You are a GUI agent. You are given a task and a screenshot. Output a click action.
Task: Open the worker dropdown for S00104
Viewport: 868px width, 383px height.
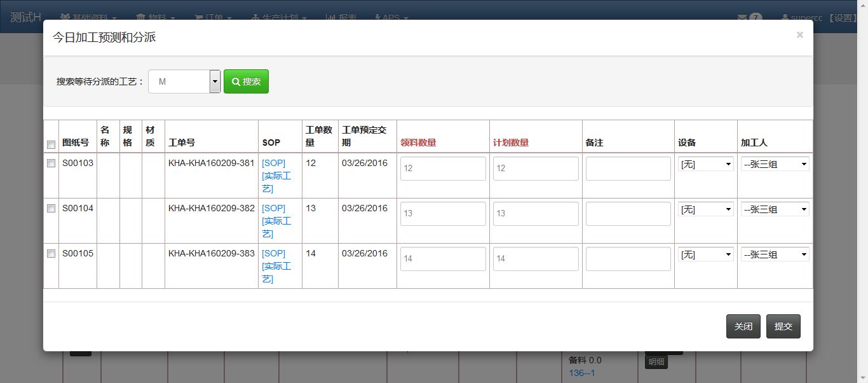(x=775, y=209)
